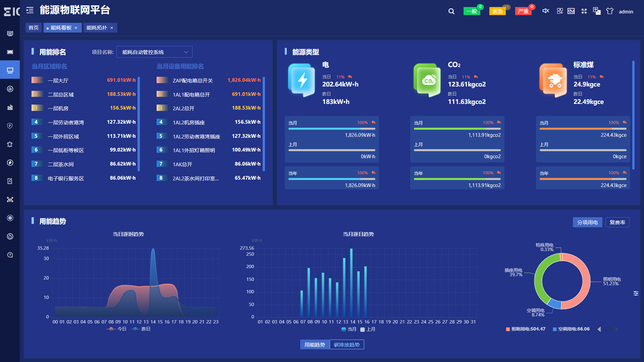Select the 一层大厅 ranking row
The width and height of the screenshot is (644, 362).
[x=84, y=80]
